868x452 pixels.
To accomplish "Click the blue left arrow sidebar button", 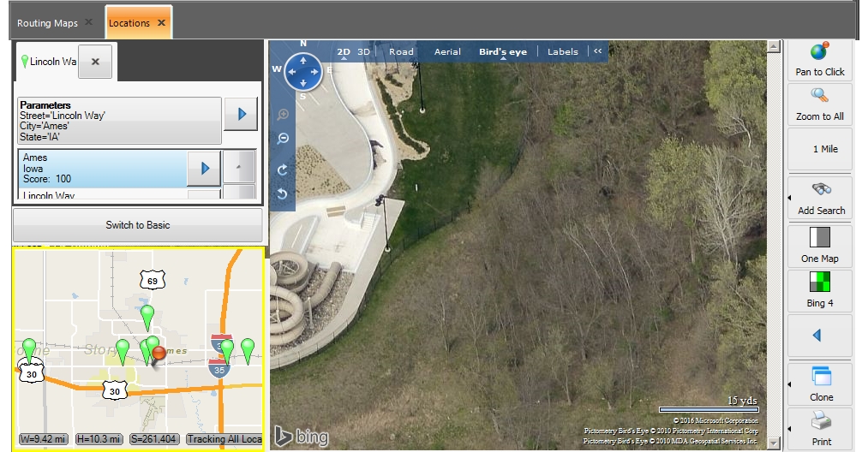I will click(819, 336).
